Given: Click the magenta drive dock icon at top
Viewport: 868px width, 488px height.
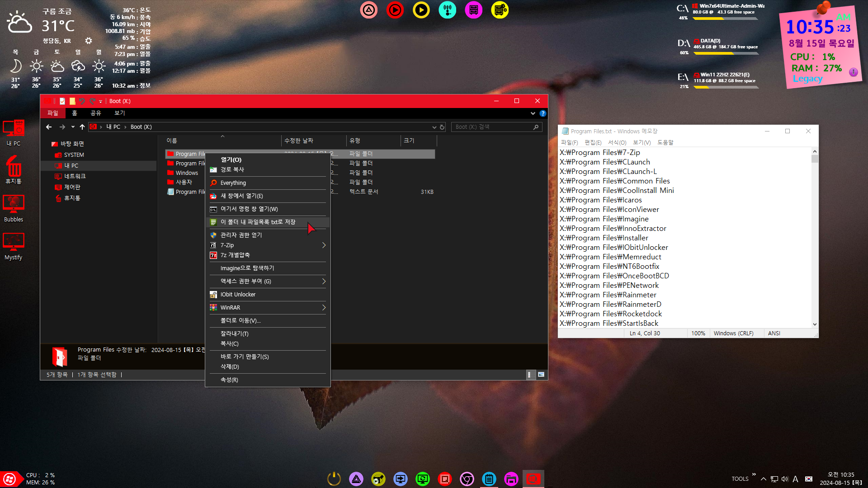Looking at the screenshot, I should [474, 10].
